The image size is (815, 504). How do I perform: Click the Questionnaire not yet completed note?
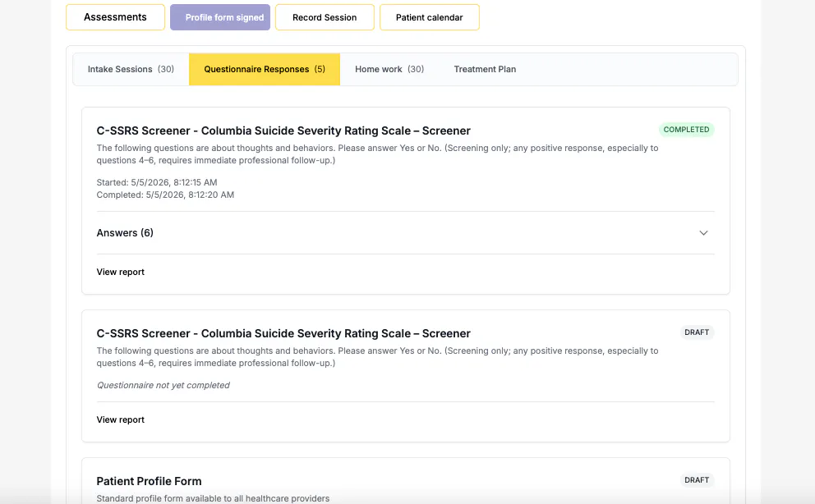163,385
